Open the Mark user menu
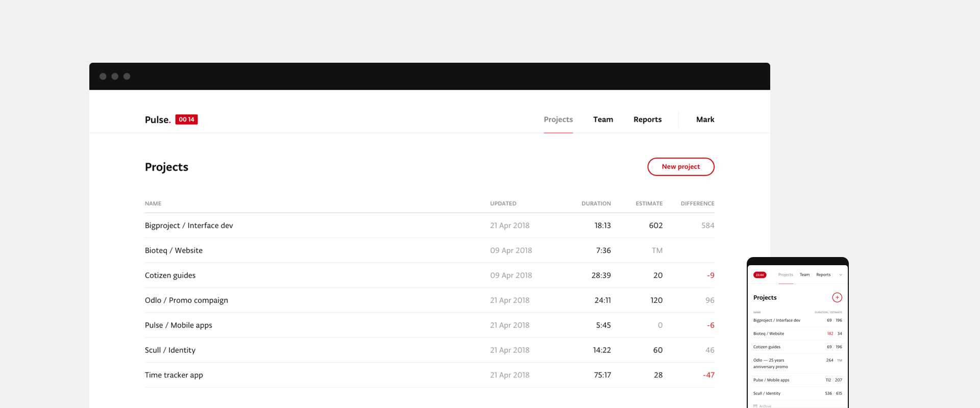 (x=705, y=119)
